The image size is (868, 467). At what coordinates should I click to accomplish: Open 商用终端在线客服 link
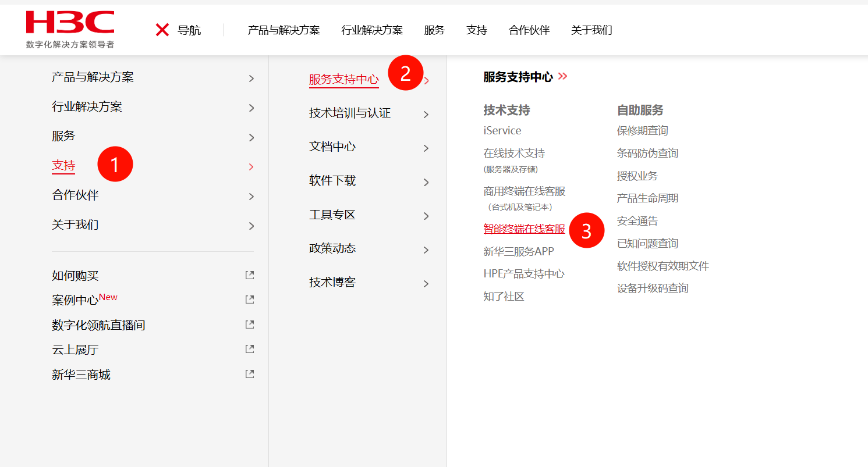pos(525,191)
